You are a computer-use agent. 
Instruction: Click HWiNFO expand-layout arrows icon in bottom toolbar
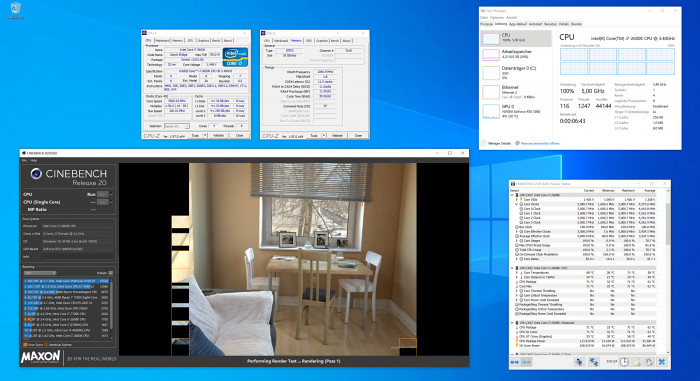515,362
